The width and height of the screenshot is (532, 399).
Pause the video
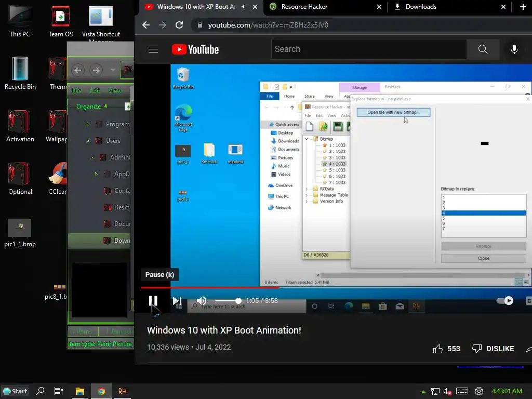click(x=153, y=301)
